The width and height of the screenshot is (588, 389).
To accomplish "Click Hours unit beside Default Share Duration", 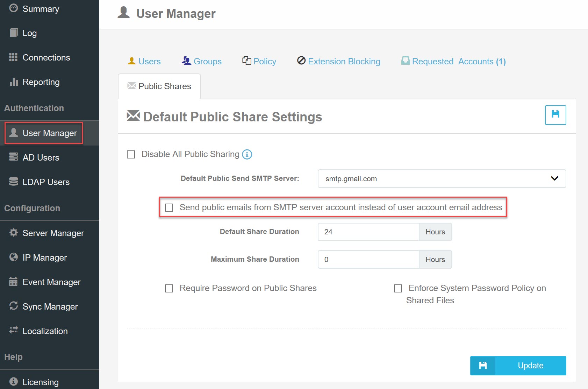I will [435, 232].
